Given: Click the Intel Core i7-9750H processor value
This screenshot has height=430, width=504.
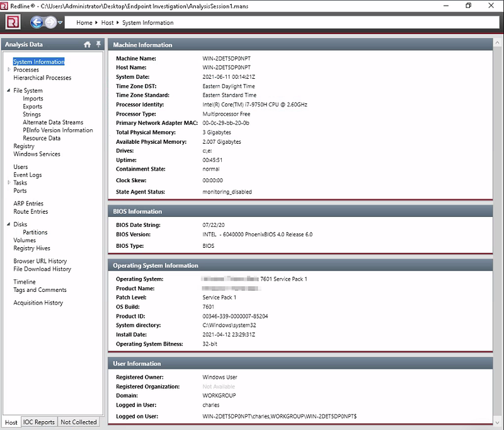Looking at the screenshot, I should 255,105.
